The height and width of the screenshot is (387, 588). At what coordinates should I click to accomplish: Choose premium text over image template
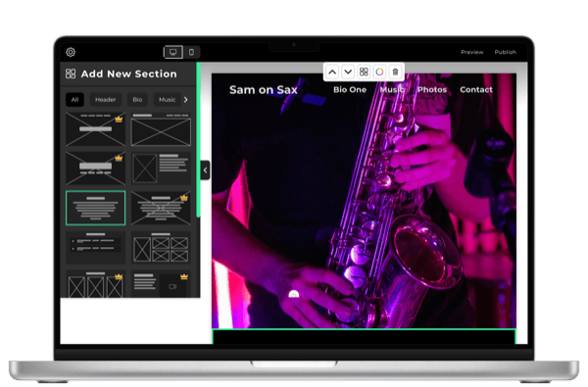[161, 208]
